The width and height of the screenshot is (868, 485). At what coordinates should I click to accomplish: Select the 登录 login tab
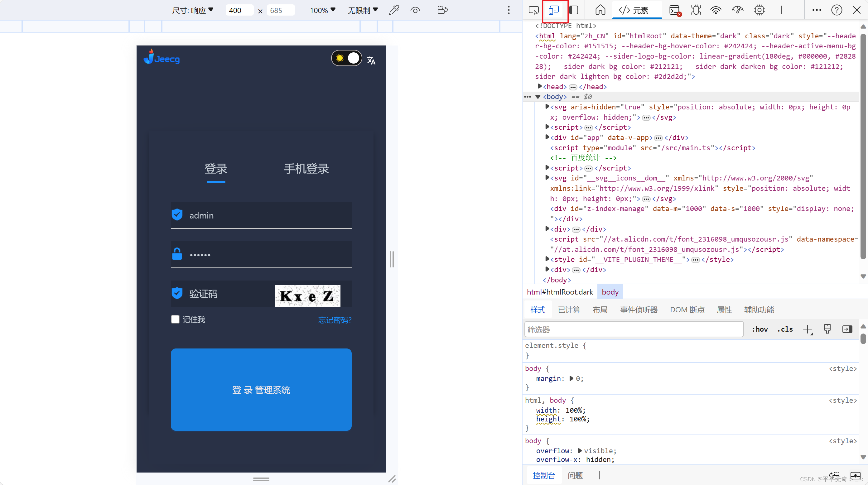pyautogui.click(x=216, y=168)
